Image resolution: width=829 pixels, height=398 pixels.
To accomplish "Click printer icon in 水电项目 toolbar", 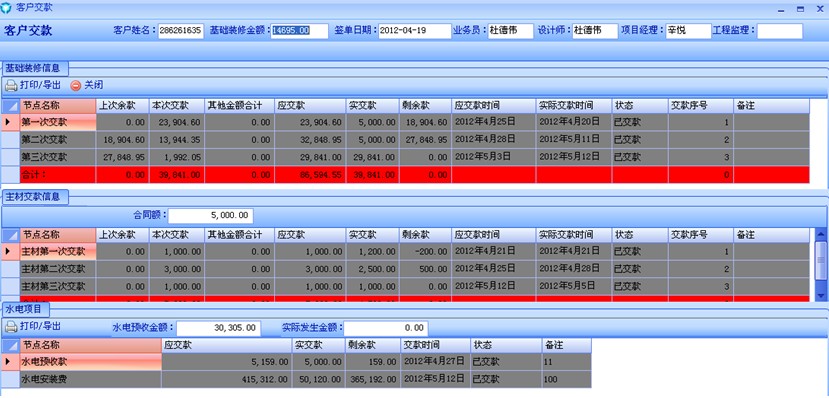I will (11, 327).
